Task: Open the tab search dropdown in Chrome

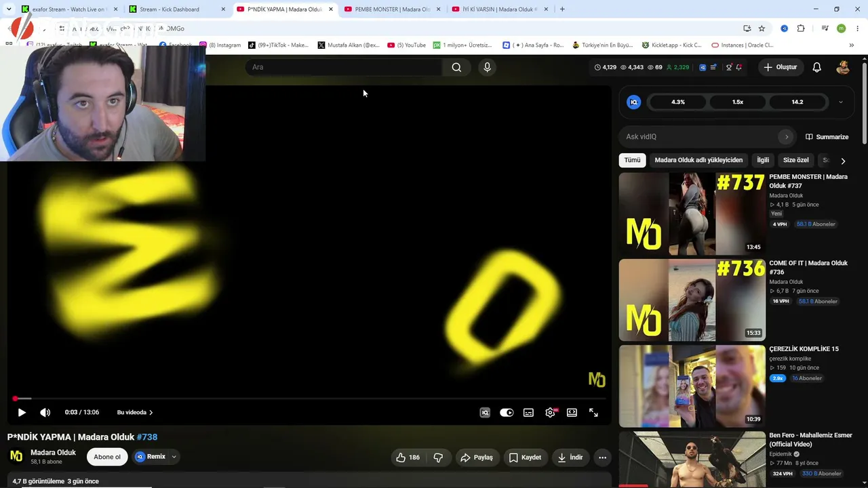Action: [9, 9]
